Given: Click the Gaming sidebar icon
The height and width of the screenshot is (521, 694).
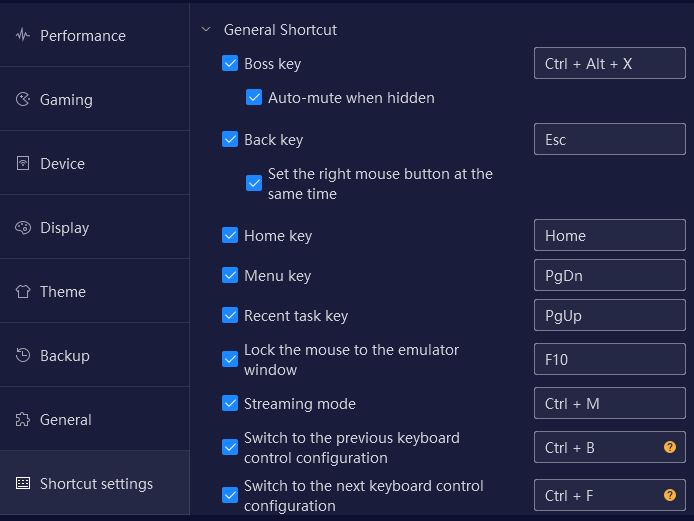Looking at the screenshot, I should [x=23, y=99].
